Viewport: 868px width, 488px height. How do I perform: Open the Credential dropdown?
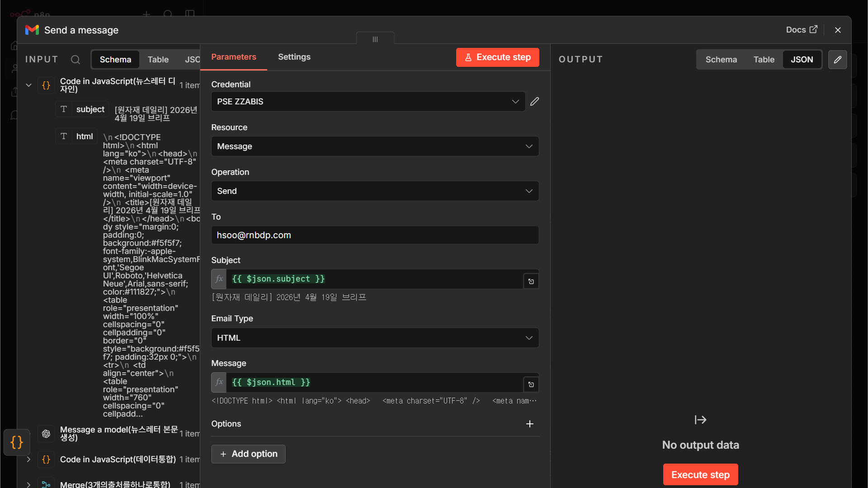[x=368, y=102]
